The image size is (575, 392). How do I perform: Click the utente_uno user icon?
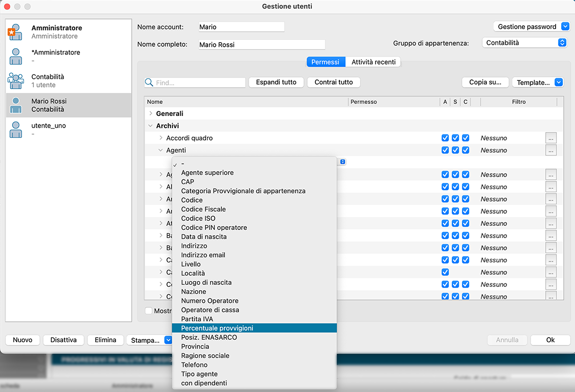coord(16,130)
